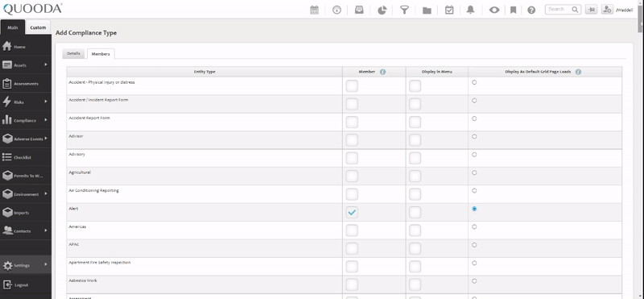Tick Member checkbox for Accident - Physical injury

(x=352, y=86)
